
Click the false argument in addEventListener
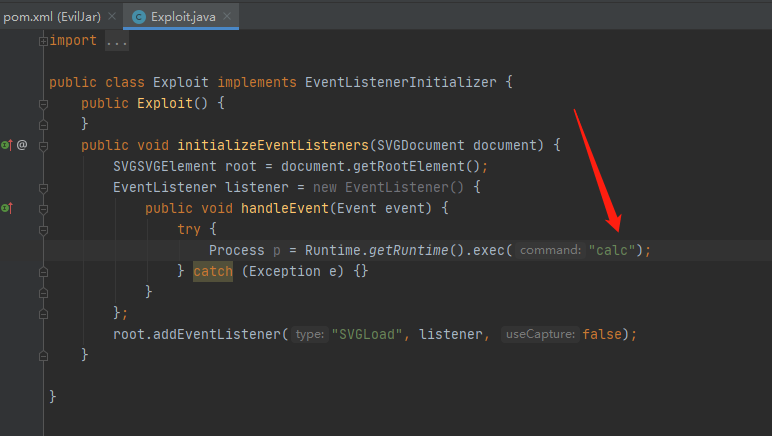click(602, 335)
